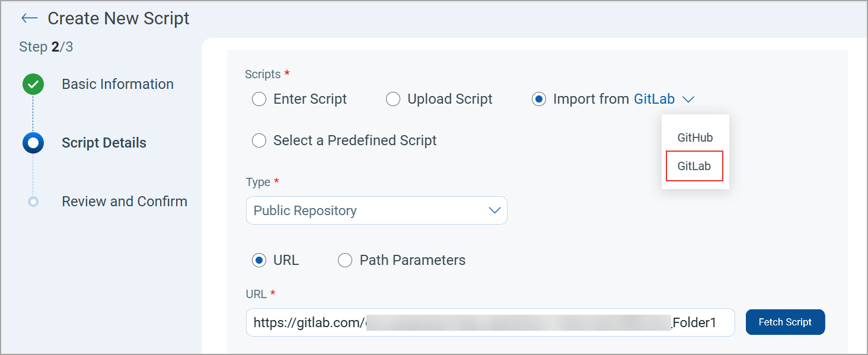Choose GitHub from the source menu

(695, 137)
